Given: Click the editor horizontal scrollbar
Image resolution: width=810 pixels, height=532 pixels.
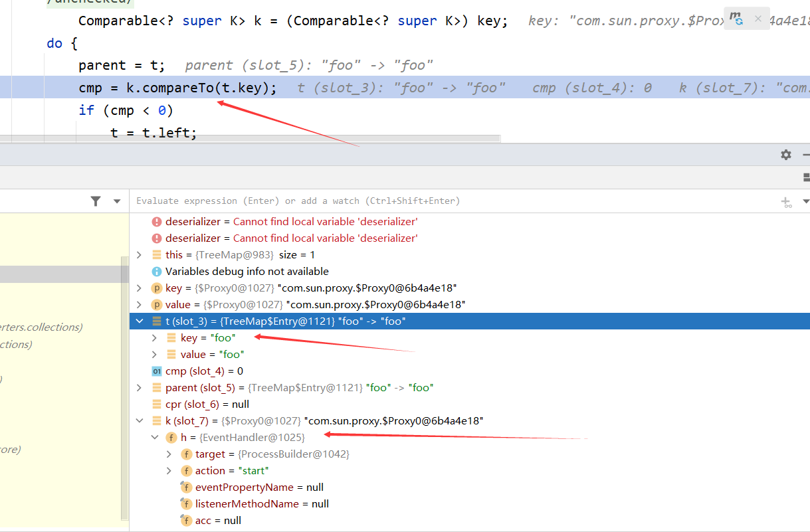Looking at the screenshot, I should click(x=250, y=139).
